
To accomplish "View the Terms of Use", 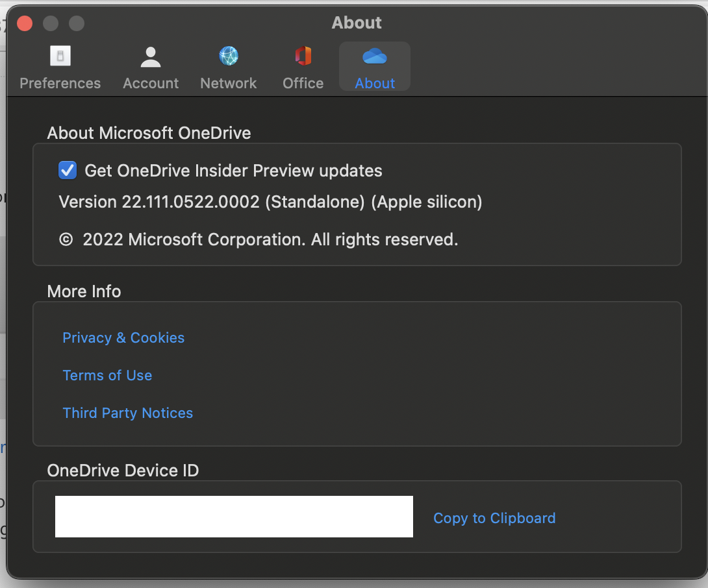I will click(107, 375).
